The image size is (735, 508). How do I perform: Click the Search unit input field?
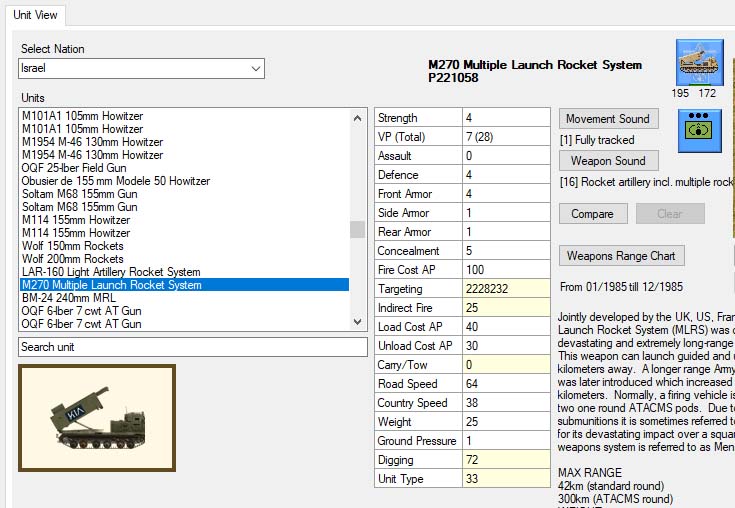tap(193, 347)
